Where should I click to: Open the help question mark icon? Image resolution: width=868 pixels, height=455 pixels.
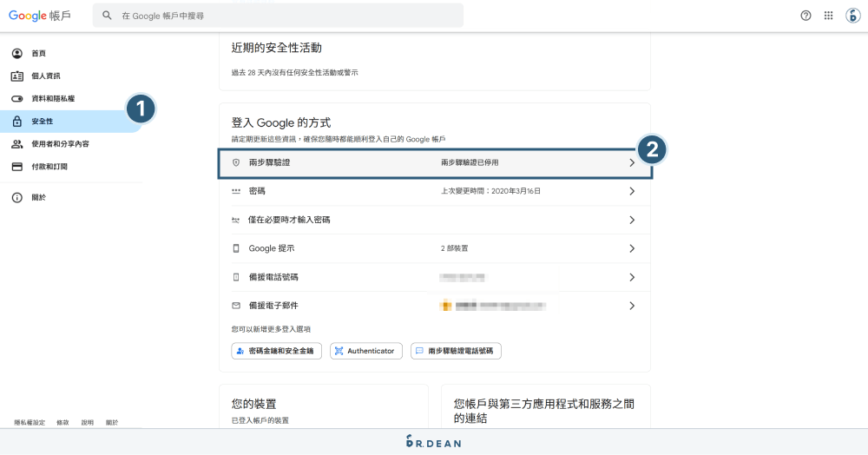click(x=806, y=16)
